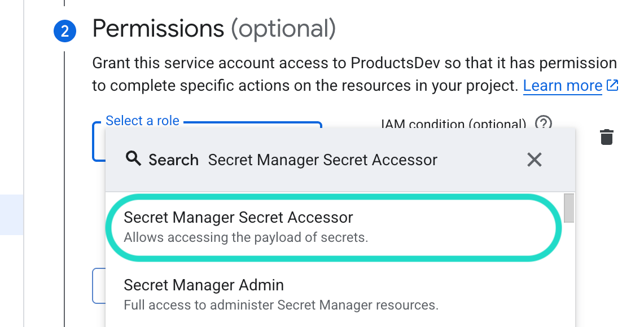Open the Learn more link

562,85
